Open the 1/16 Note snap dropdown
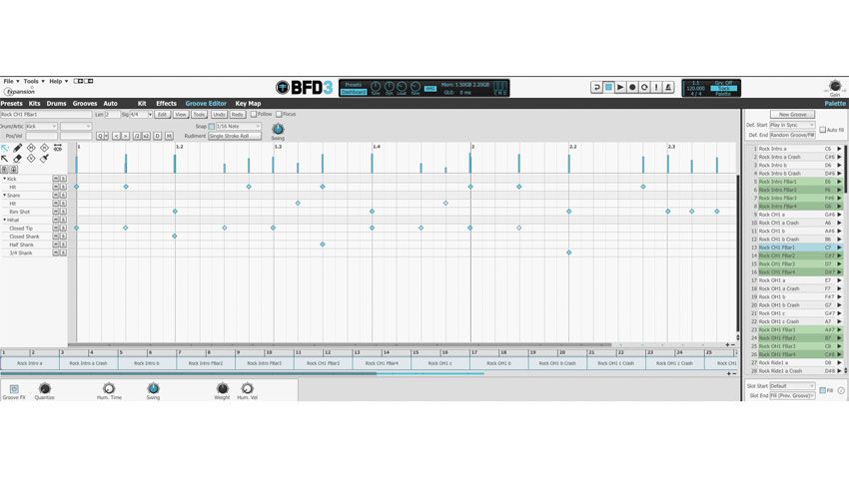This screenshot has width=849, height=504. [x=239, y=127]
